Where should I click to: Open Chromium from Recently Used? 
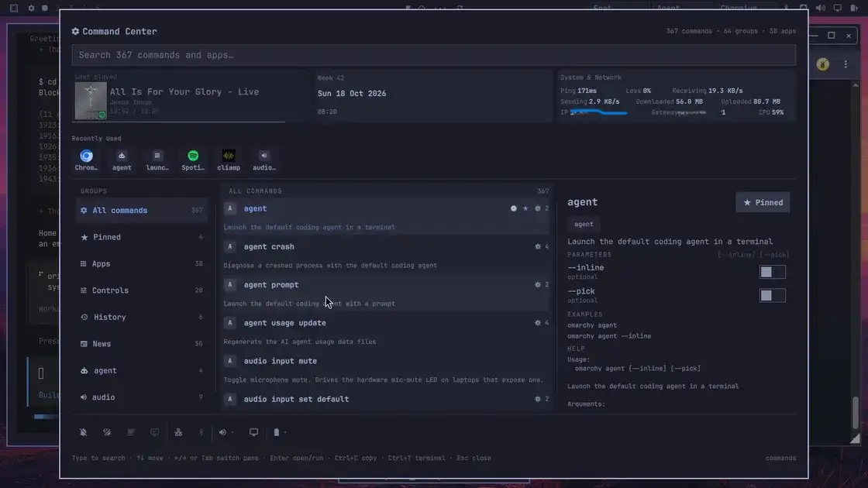[x=86, y=160]
